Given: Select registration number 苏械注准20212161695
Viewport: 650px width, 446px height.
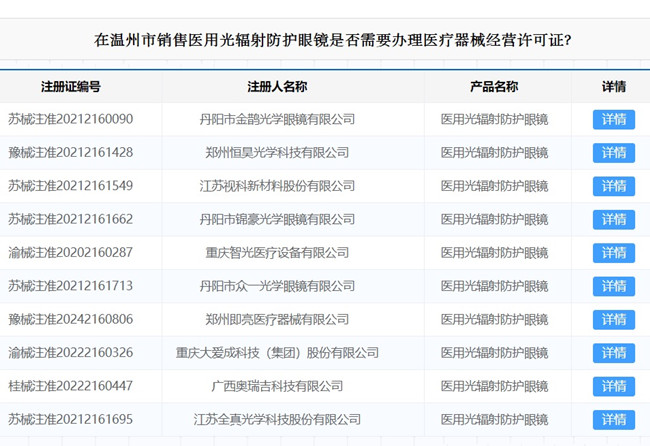Looking at the screenshot, I should pyautogui.click(x=70, y=419).
